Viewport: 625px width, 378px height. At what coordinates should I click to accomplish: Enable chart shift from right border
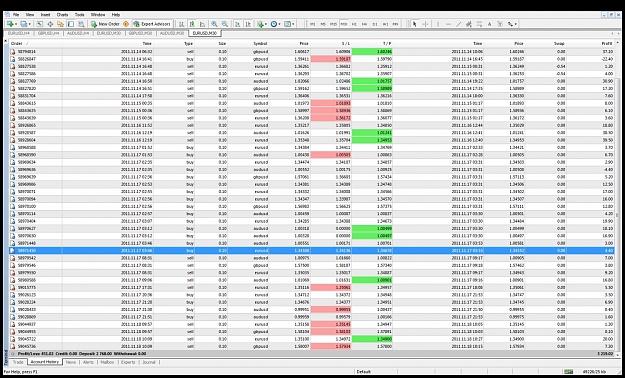248,24
